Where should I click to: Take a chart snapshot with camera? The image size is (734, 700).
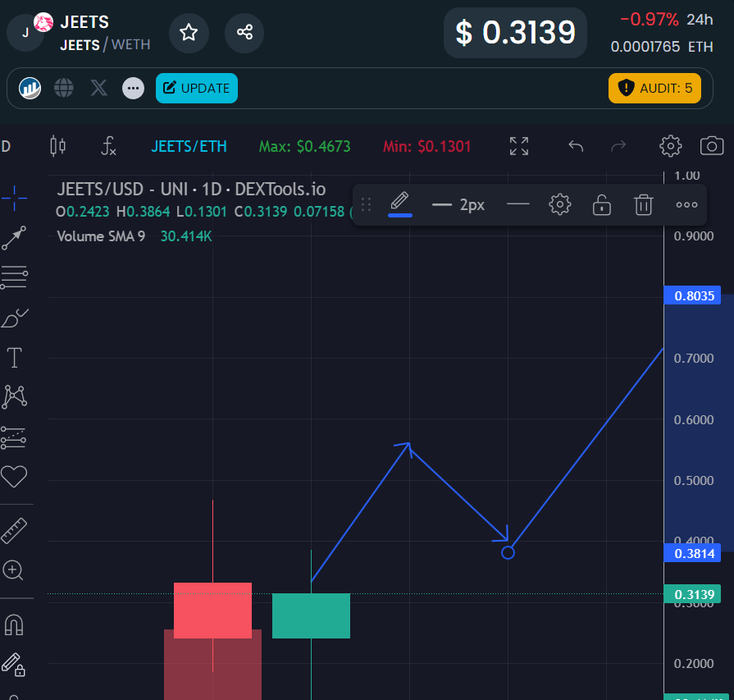point(712,146)
